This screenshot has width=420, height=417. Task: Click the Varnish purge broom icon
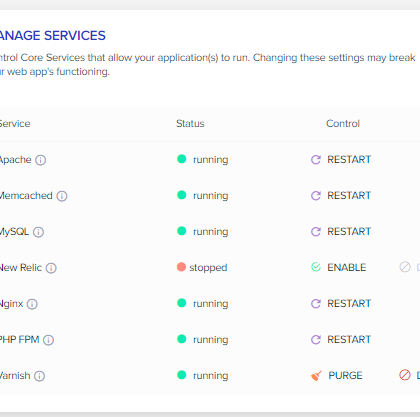(316, 376)
